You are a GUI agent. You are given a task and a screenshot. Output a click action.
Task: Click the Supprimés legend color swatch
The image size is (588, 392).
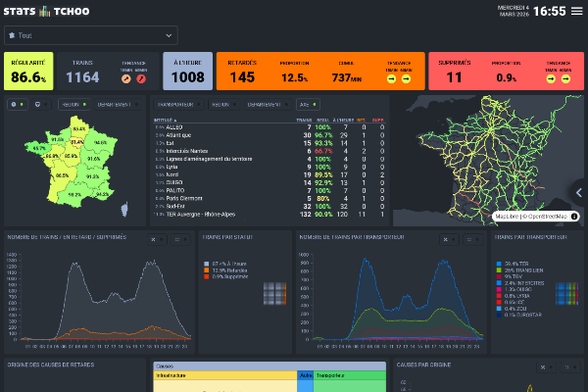(x=206, y=276)
